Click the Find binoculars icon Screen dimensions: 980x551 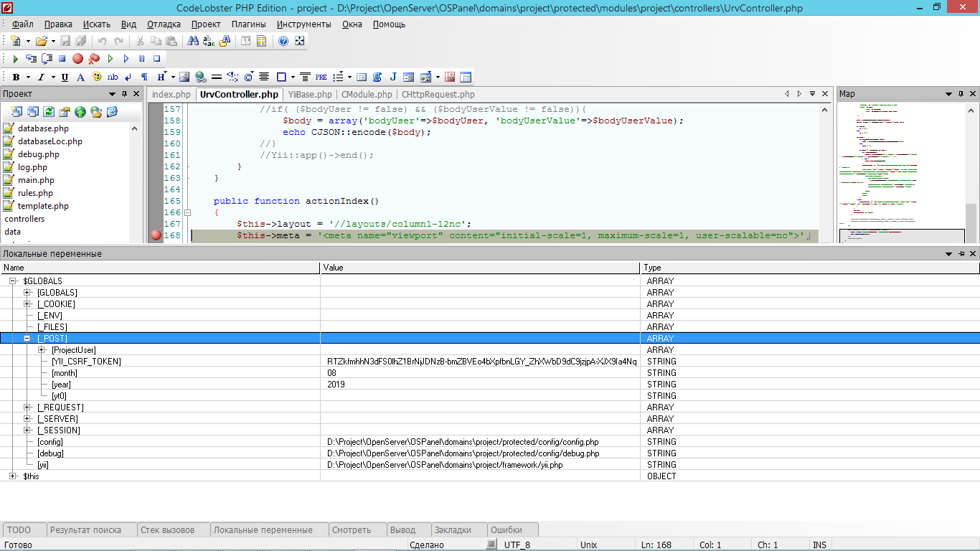(193, 41)
